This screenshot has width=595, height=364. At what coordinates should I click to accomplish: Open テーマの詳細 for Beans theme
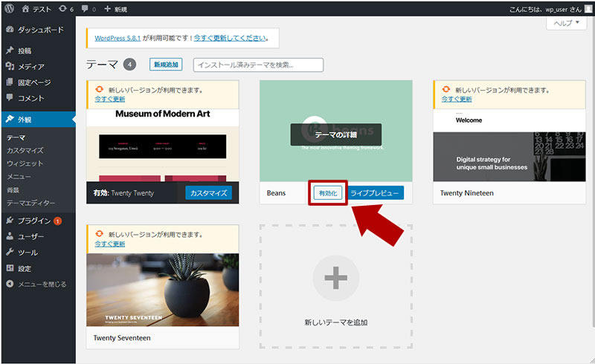tap(336, 134)
